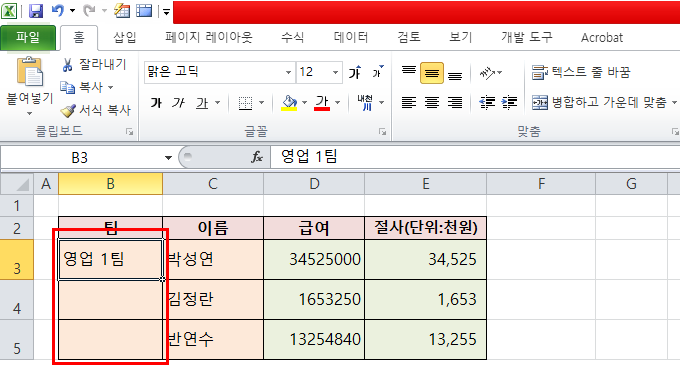Click the cell borders icon
680x365 pixels.
(245, 103)
